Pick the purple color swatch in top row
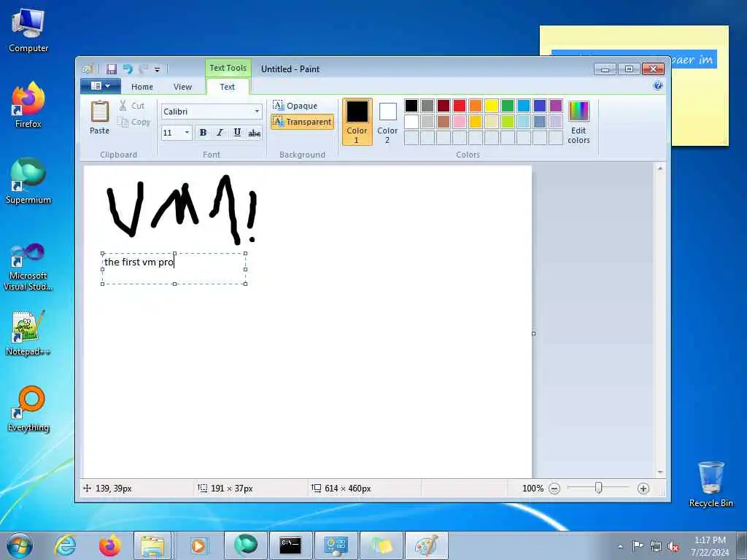This screenshot has width=747, height=560. (x=555, y=105)
